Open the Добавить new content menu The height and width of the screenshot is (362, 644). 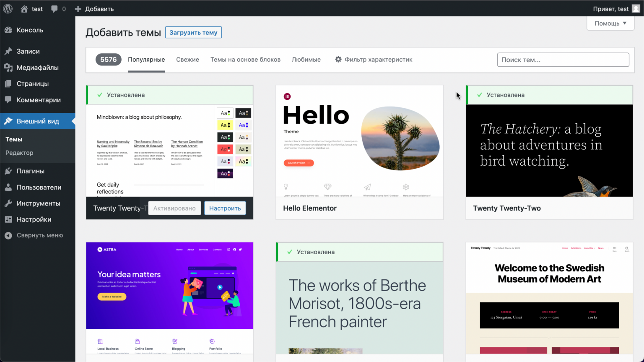[94, 9]
